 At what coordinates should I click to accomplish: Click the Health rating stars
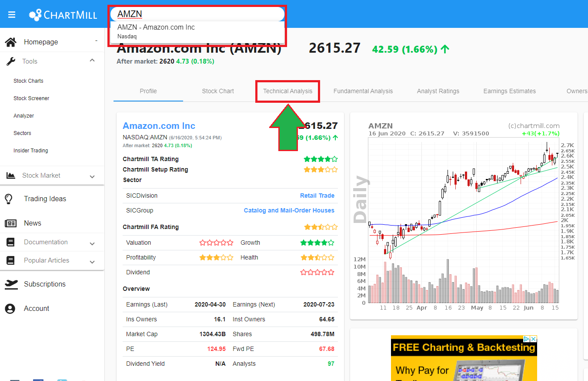point(317,258)
